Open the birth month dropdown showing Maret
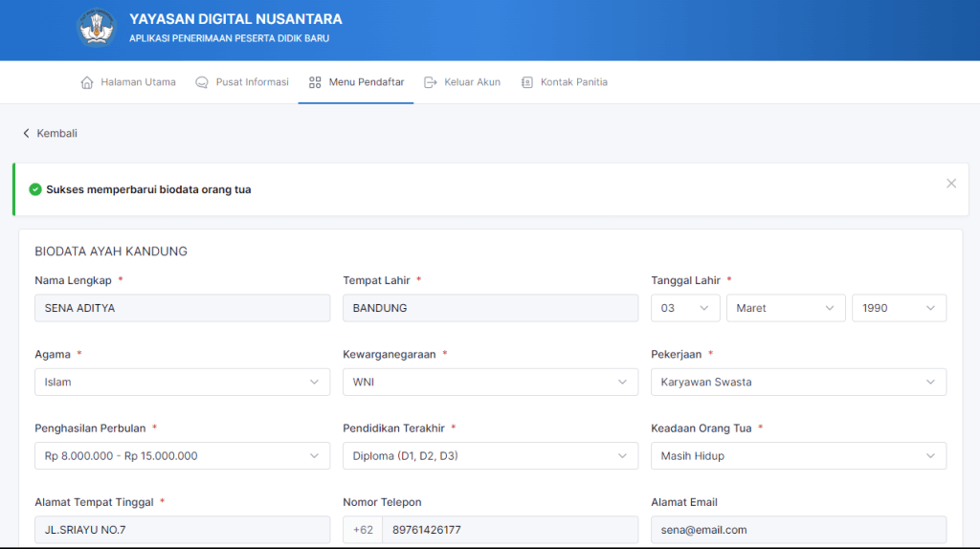This screenshot has width=980, height=549. 785,308
